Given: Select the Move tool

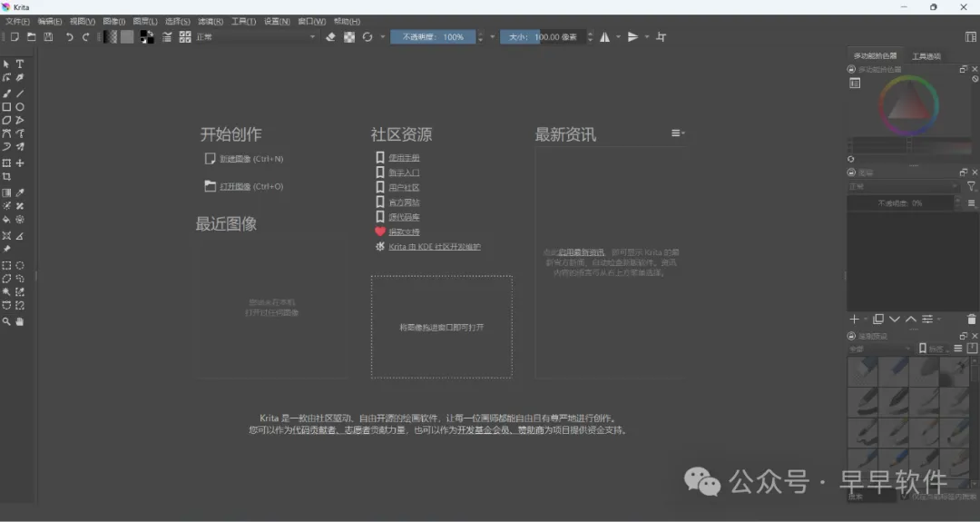Looking at the screenshot, I should [x=20, y=163].
